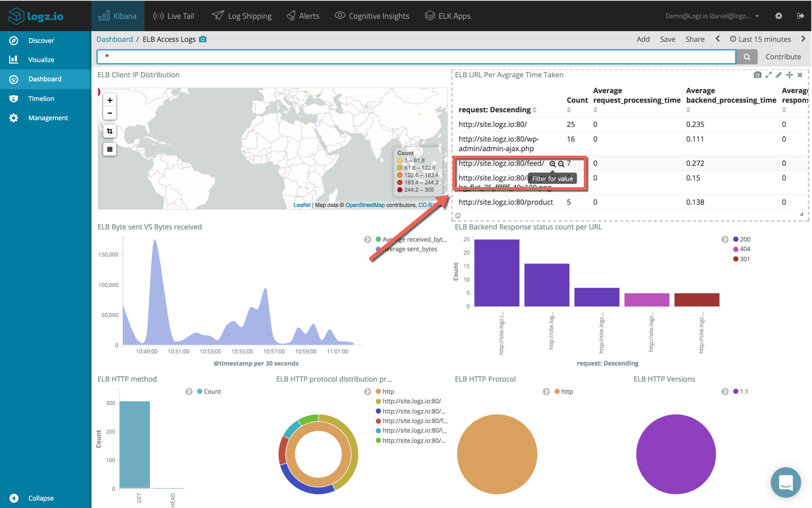Click the http://site.logz.io:80/product cell
This screenshot has width=812, height=508.
pos(505,202)
